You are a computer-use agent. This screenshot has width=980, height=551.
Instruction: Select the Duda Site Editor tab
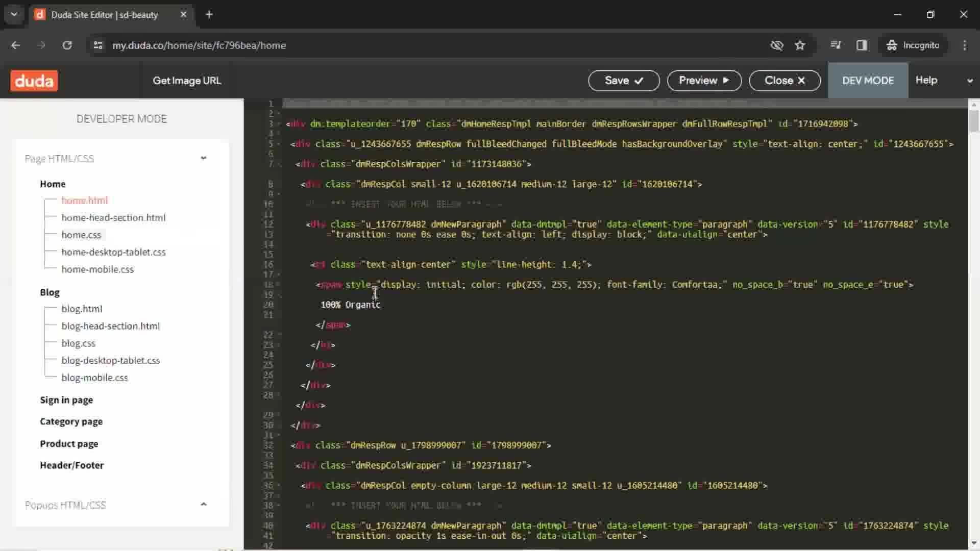pos(111,15)
